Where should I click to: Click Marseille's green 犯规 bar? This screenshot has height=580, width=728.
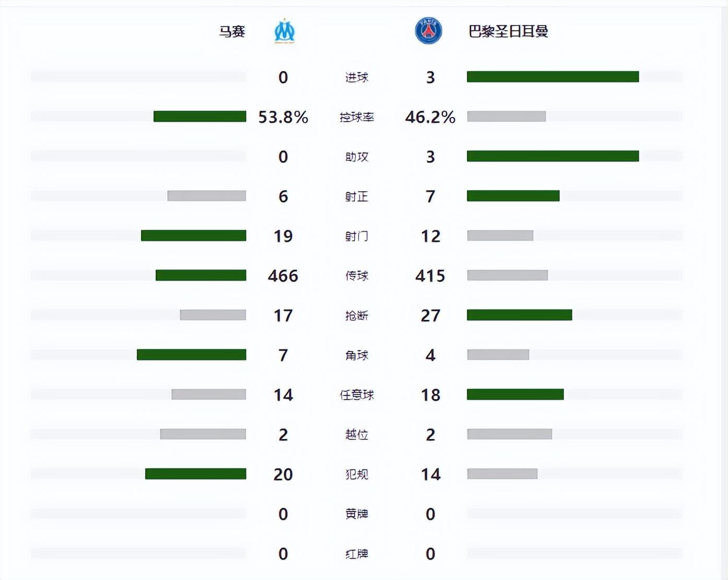coord(195,474)
